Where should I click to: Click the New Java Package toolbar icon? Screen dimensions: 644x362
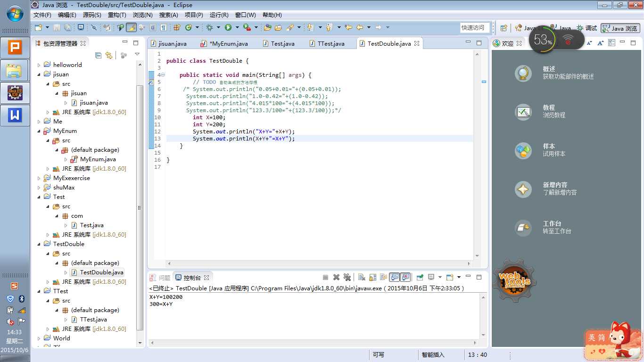point(177,27)
